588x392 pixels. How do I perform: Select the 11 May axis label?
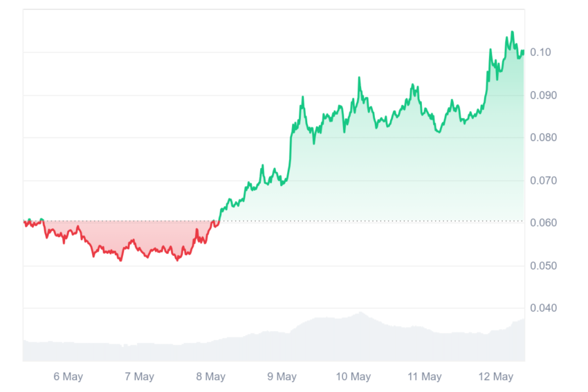tap(424, 376)
